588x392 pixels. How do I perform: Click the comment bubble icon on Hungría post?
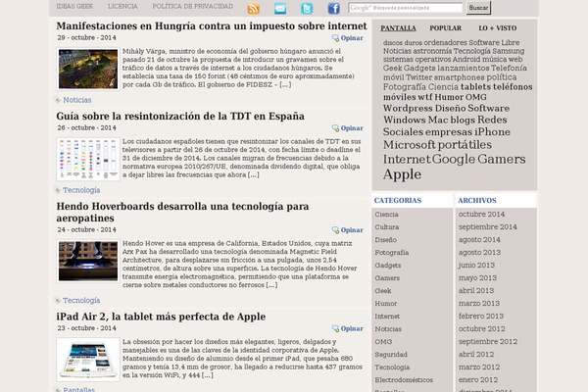(x=335, y=38)
